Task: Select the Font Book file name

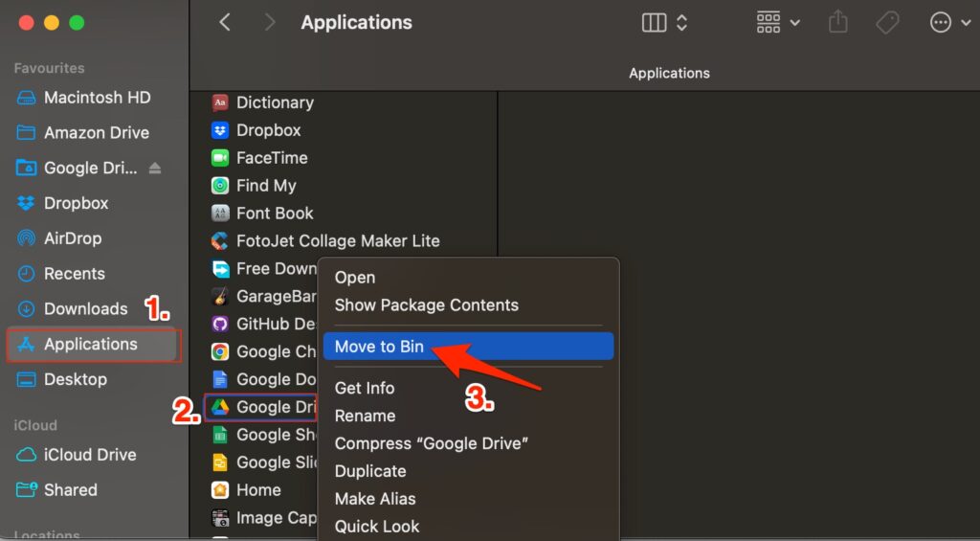Action: pyautogui.click(x=275, y=214)
